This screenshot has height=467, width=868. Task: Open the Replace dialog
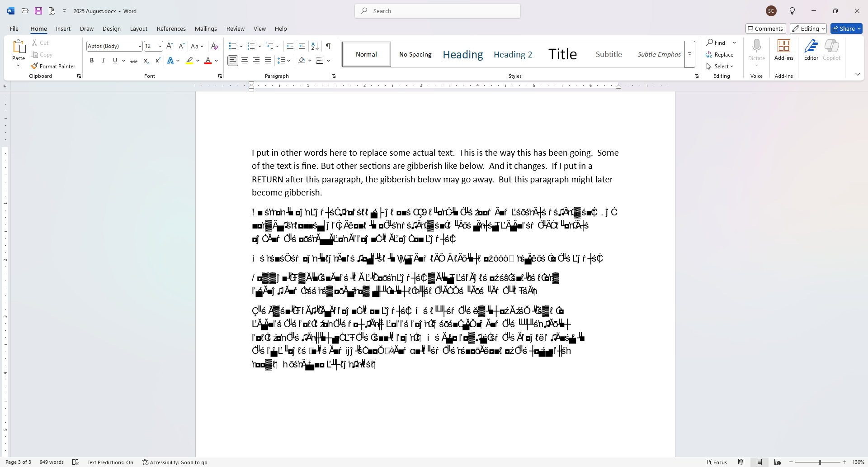(x=720, y=54)
